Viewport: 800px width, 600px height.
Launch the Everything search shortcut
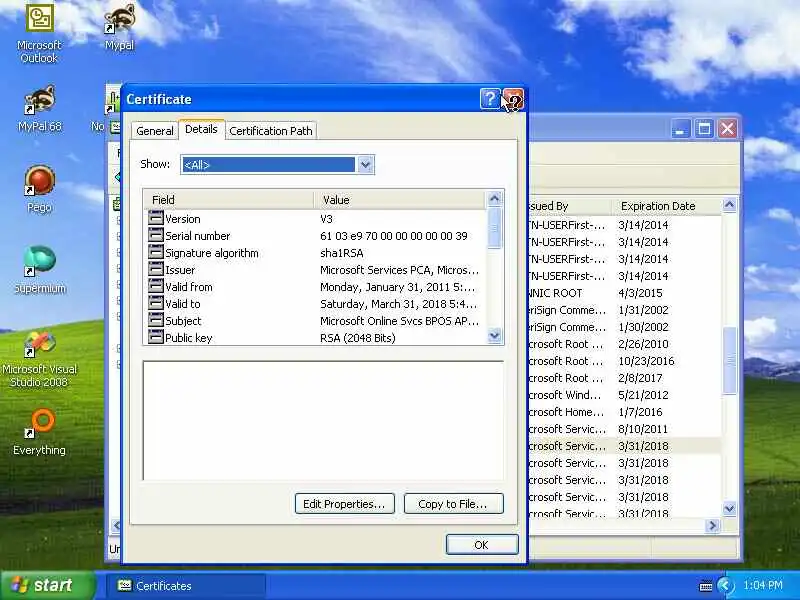pyautogui.click(x=39, y=432)
